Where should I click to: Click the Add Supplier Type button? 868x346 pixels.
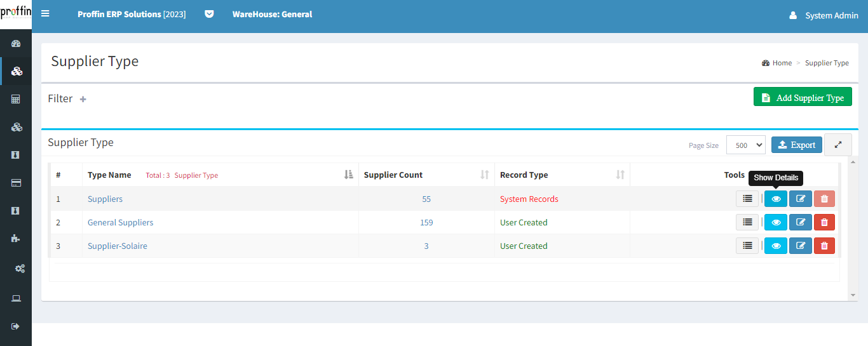point(802,98)
